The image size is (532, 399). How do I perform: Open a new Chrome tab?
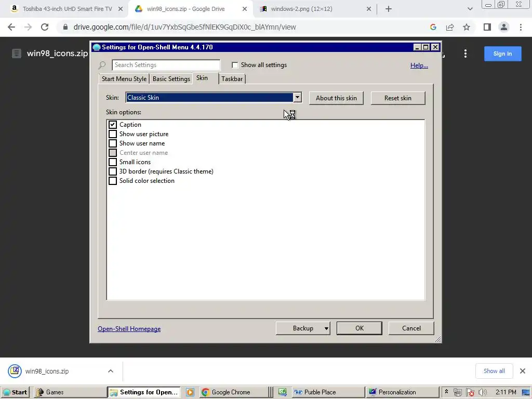[389, 9]
